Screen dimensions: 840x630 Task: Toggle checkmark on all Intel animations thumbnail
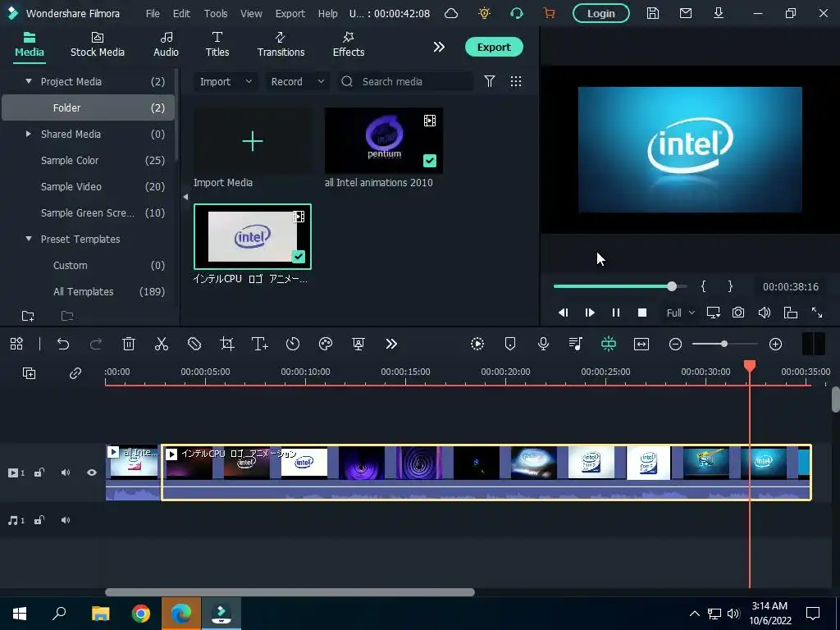[430, 161]
